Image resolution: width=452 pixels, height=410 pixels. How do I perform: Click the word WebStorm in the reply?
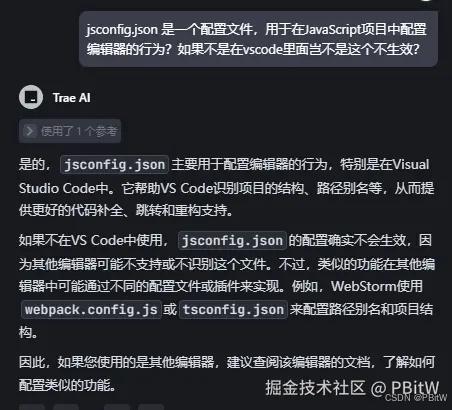coord(364,286)
